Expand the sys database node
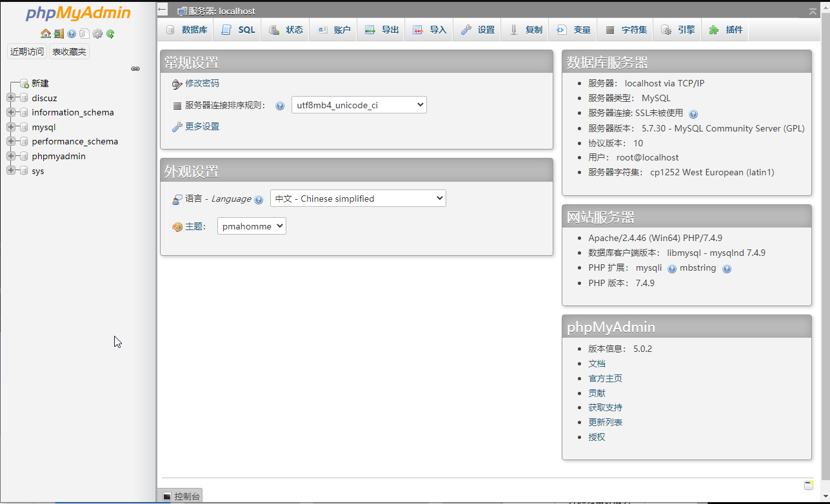Viewport: 830px width, 504px height. coord(11,171)
